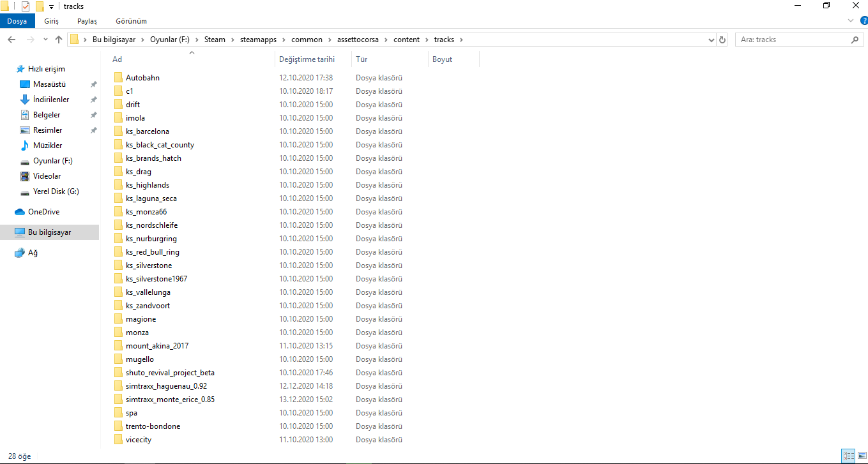Open the address bar history dropdown
The height and width of the screenshot is (464, 868).
pos(712,40)
